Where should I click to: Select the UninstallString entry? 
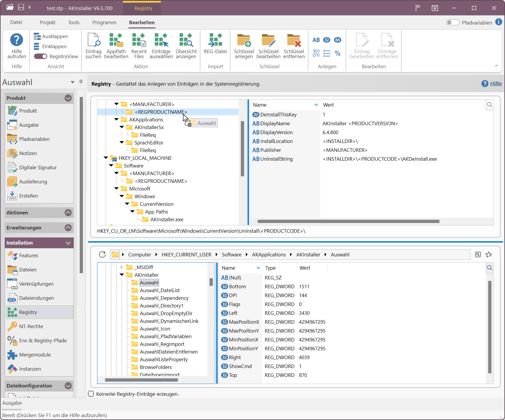(x=276, y=159)
